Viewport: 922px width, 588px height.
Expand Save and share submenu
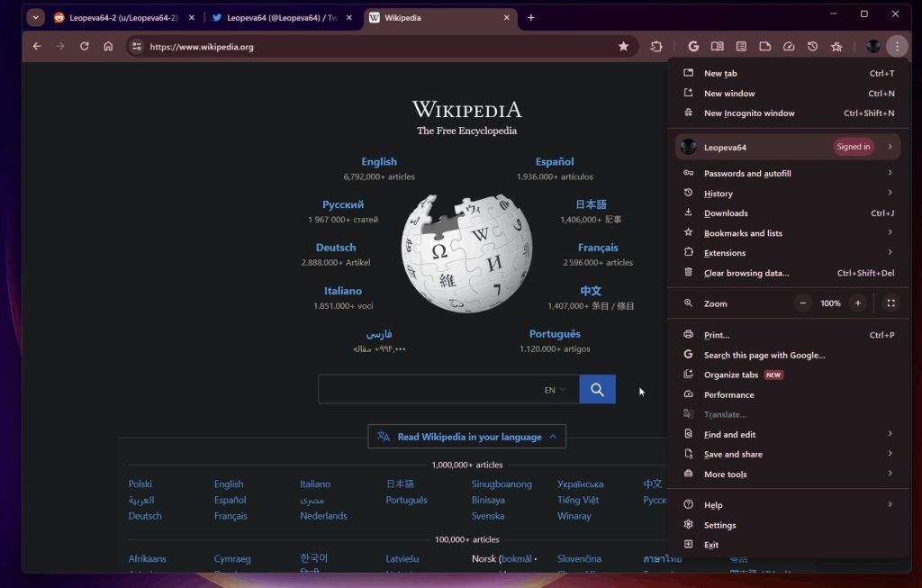coord(788,455)
